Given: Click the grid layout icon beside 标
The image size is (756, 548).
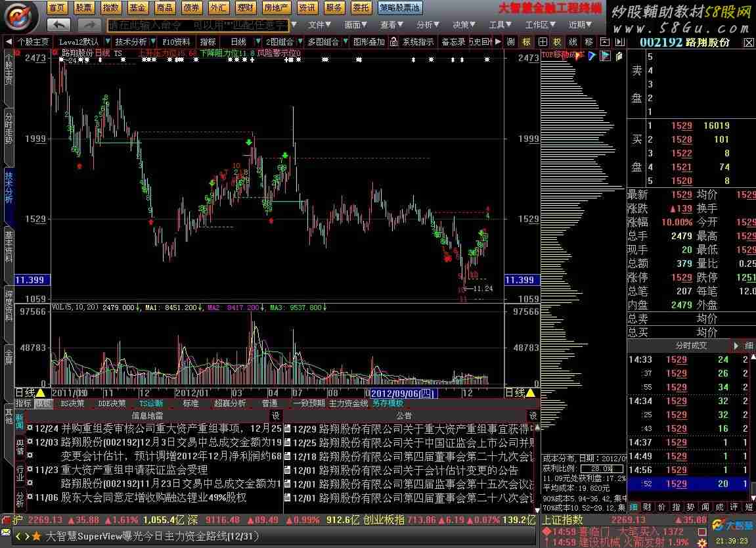Looking at the screenshot, I should pyautogui.click(x=543, y=42).
